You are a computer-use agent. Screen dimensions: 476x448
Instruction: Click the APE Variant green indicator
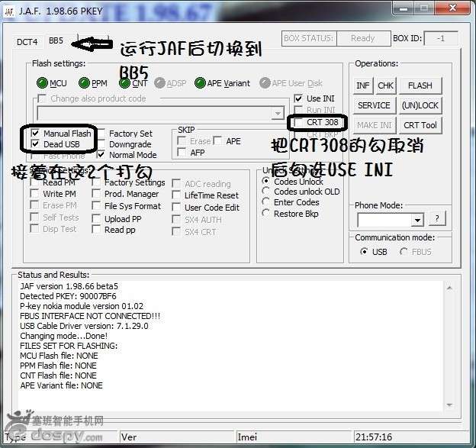[200, 83]
